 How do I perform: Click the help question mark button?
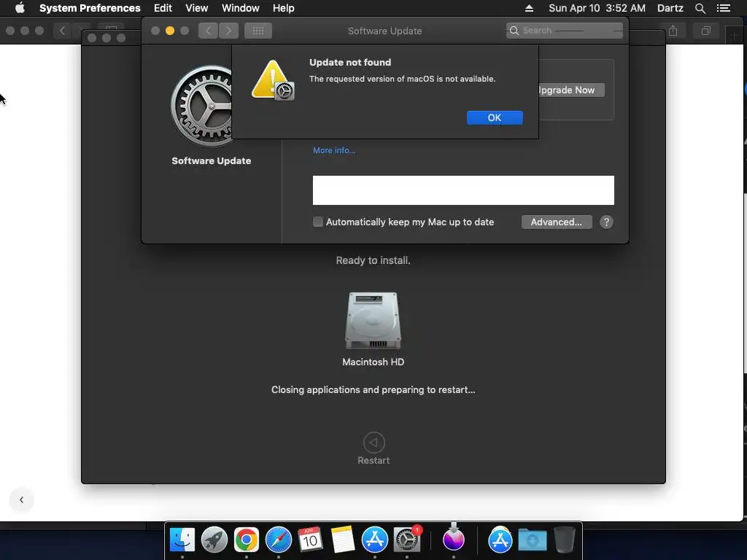click(606, 222)
